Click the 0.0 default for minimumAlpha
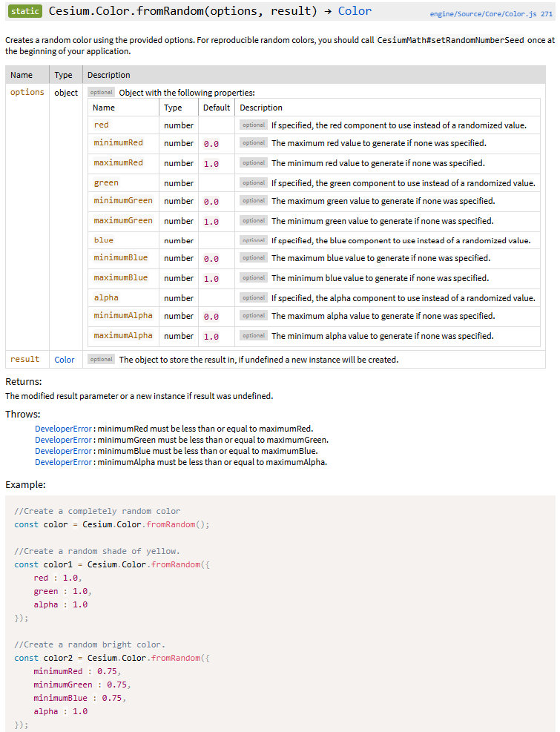The image size is (560, 732). click(211, 317)
